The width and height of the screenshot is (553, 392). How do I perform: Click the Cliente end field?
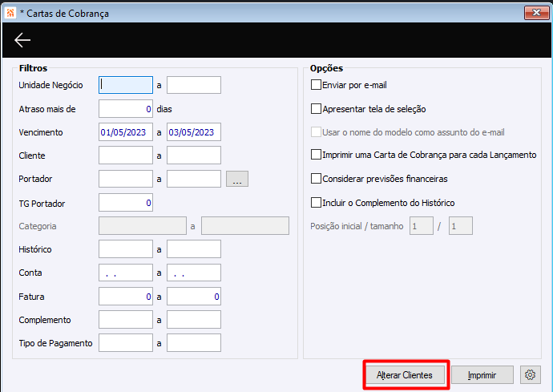194,156
